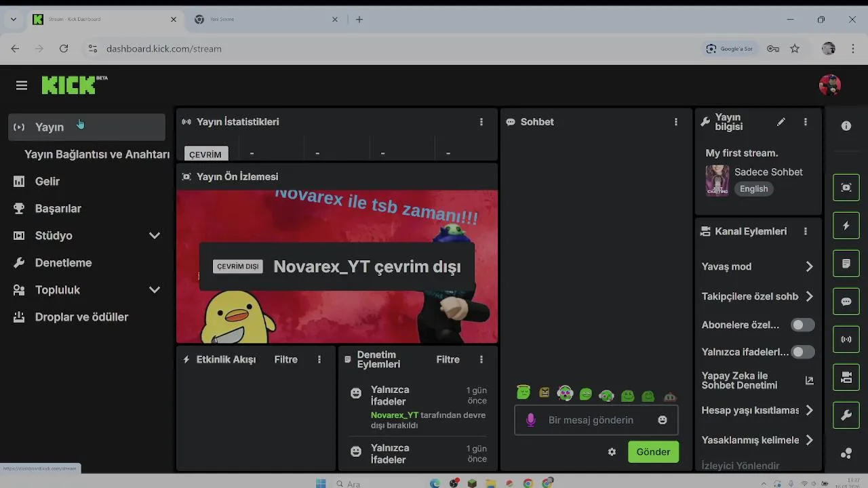
Task: Open chat settings gear icon
Action: pos(612,452)
